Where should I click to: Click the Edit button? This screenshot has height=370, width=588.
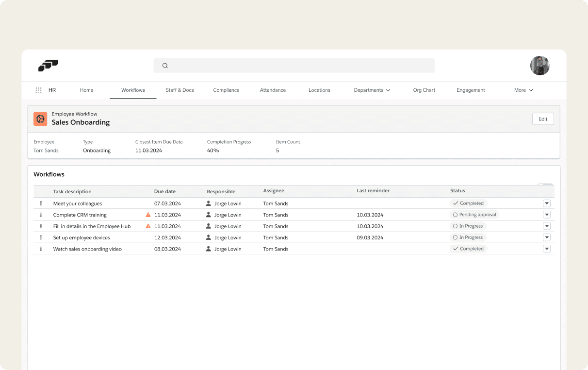click(x=543, y=119)
